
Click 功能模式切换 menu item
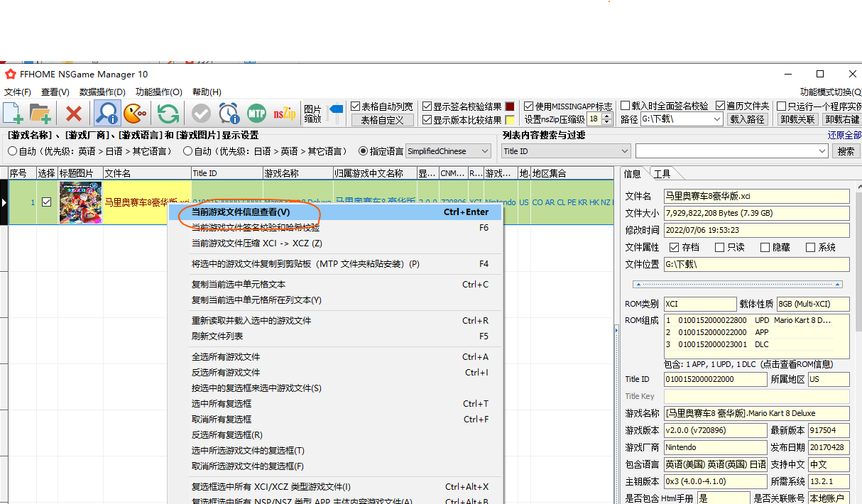(x=831, y=92)
